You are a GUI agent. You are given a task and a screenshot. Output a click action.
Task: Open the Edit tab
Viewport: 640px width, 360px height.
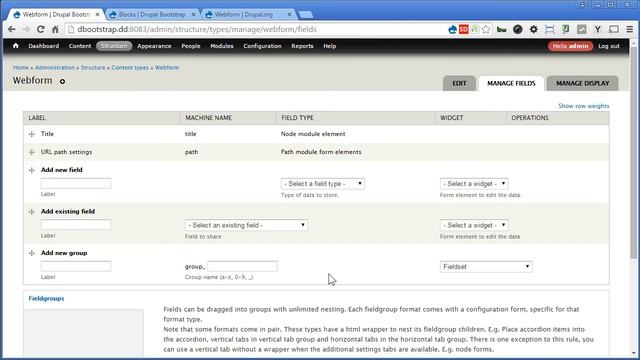pos(459,83)
